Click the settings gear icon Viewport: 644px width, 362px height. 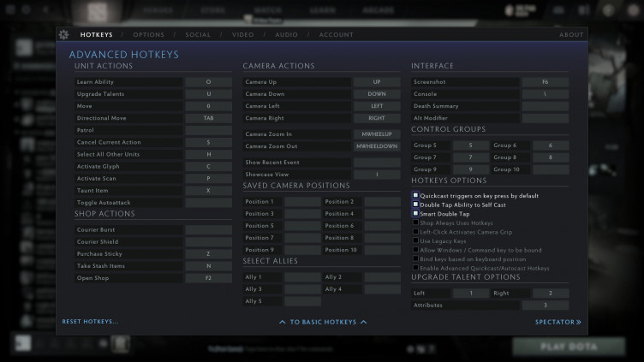(x=63, y=35)
